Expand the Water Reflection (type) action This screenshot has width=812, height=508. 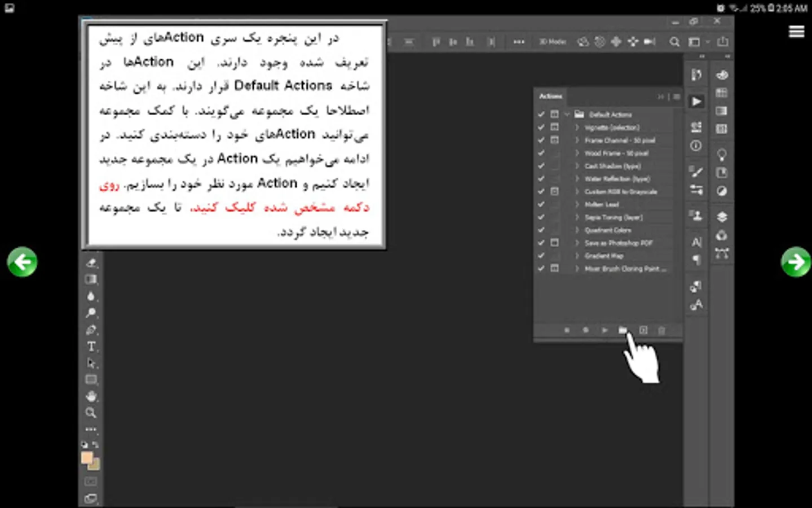[577, 178]
